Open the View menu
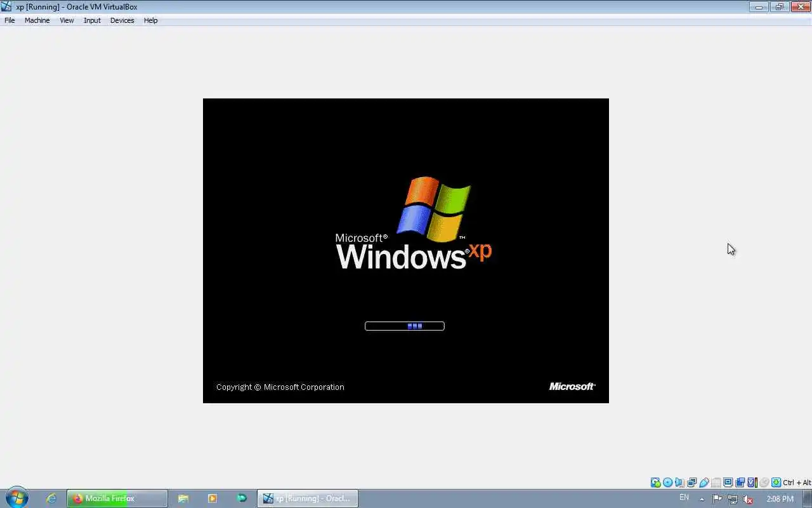 tap(67, 20)
